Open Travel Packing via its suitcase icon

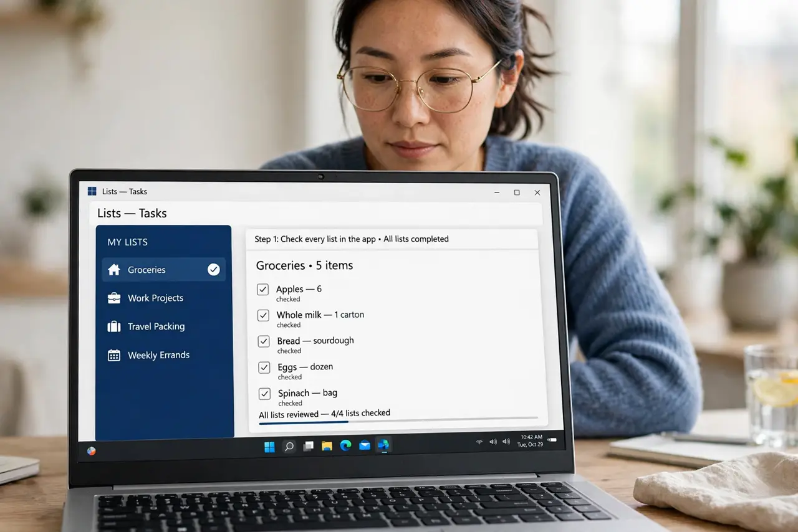[x=114, y=326]
